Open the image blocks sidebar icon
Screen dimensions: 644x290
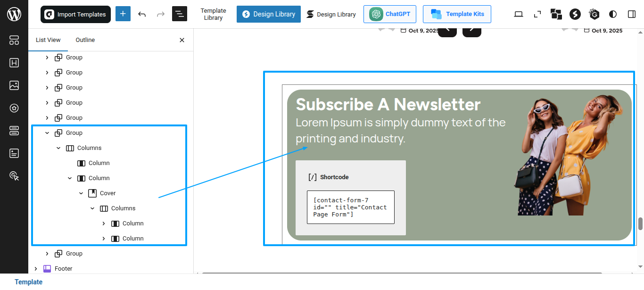[14, 85]
